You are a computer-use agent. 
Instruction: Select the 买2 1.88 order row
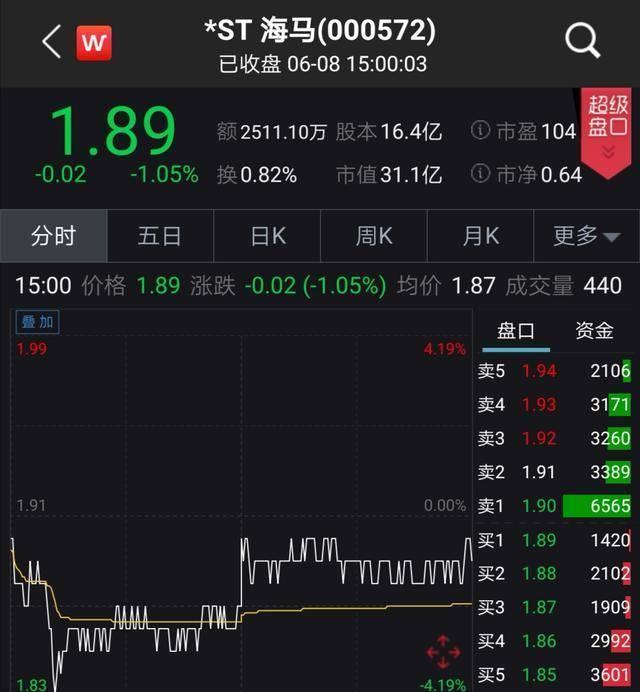click(x=554, y=574)
